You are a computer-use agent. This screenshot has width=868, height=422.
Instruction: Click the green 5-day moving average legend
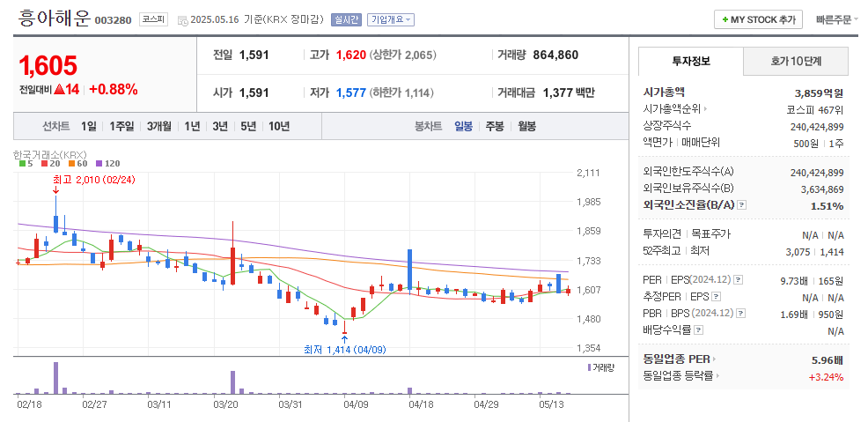26,164
